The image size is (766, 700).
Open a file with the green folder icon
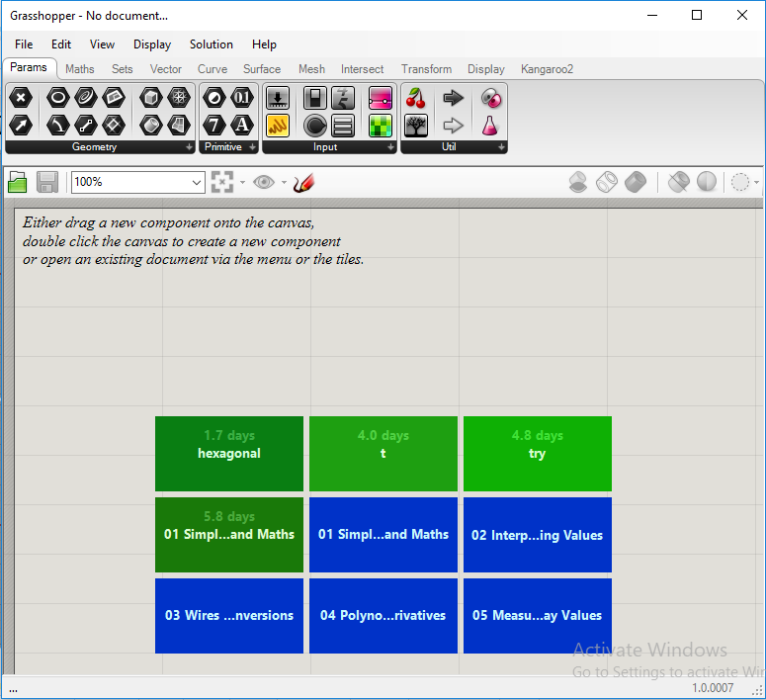click(18, 182)
